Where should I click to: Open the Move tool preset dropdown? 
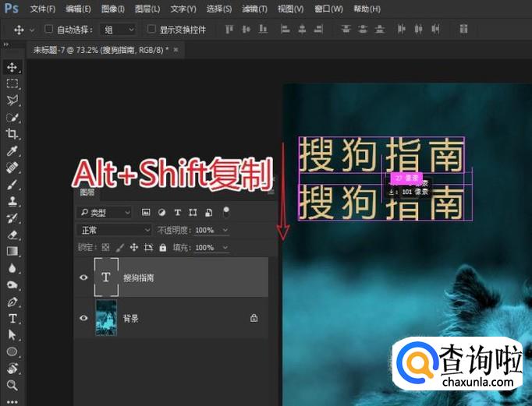pos(32,30)
